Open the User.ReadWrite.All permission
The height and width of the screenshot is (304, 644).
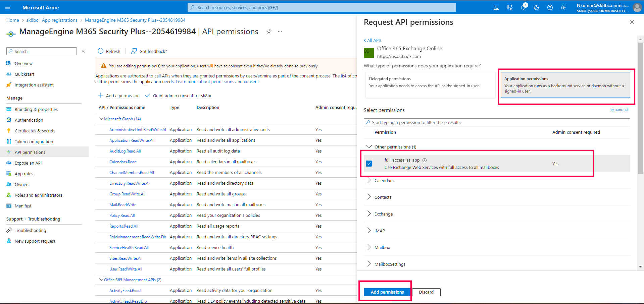pyautogui.click(x=126, y=269)
